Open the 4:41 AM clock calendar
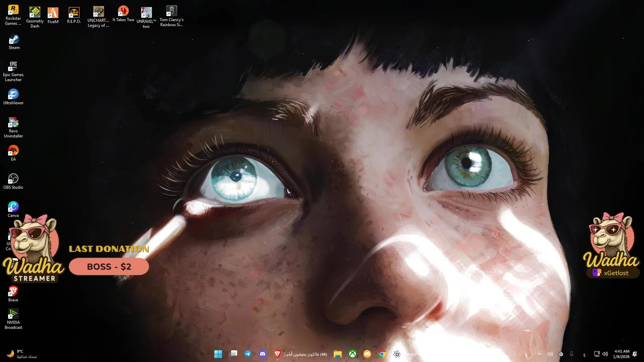 coord(622,354)
